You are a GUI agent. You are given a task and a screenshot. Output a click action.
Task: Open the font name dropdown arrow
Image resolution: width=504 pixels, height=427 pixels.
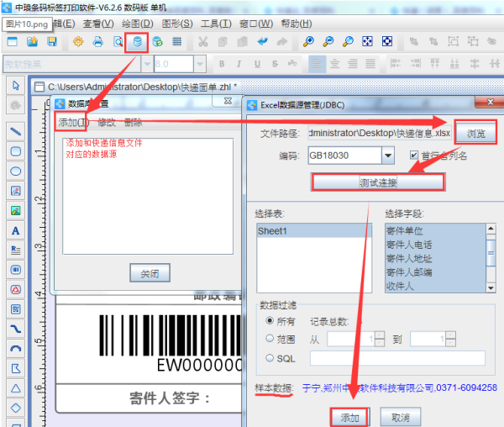pos(147,65)
